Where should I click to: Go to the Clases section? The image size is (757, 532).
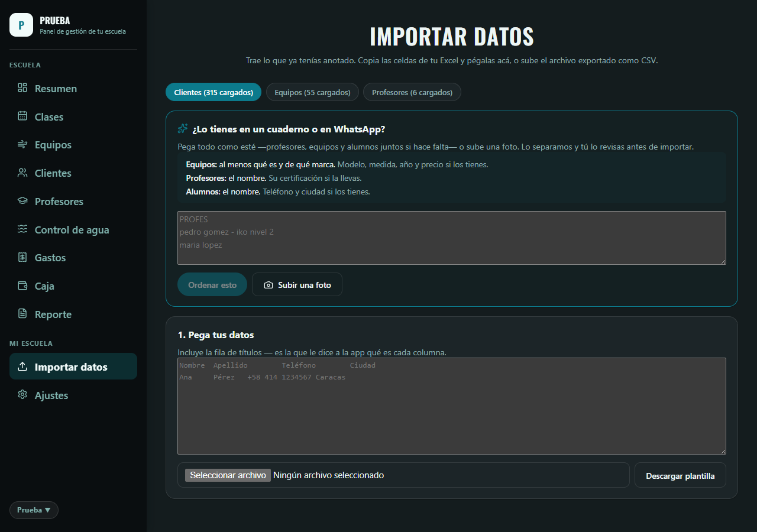[73, 117]
